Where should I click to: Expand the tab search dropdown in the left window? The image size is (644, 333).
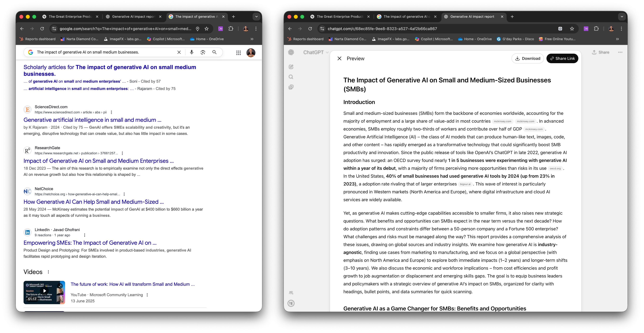point(256,17)
